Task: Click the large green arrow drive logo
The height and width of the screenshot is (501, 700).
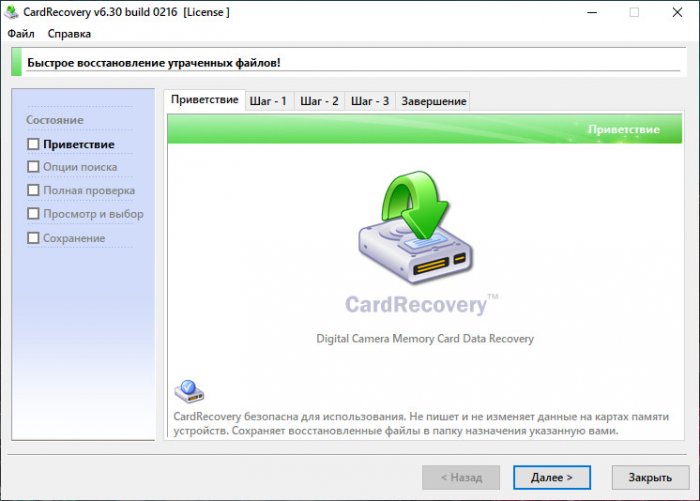Action: click(416, 227)
